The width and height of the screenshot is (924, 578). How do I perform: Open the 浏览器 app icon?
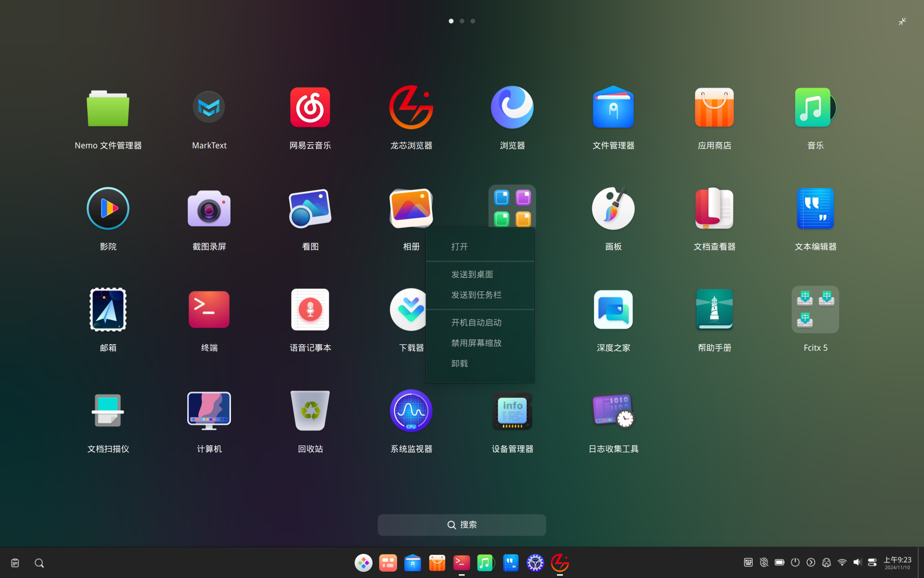pos(512,108)
